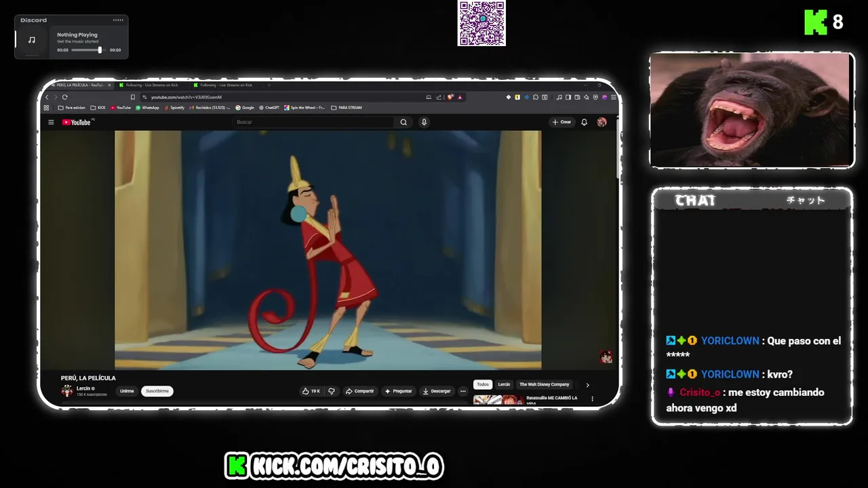Open the browser extensions puzzle icon

click(x=536, y=97)
